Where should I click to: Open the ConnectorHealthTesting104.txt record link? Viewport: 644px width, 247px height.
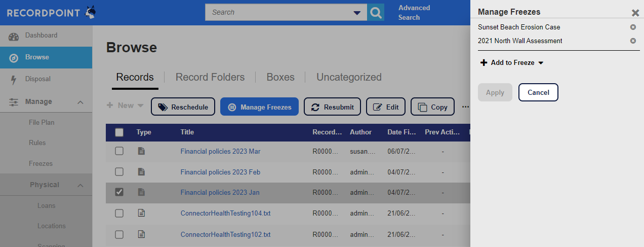pos(225,214)
